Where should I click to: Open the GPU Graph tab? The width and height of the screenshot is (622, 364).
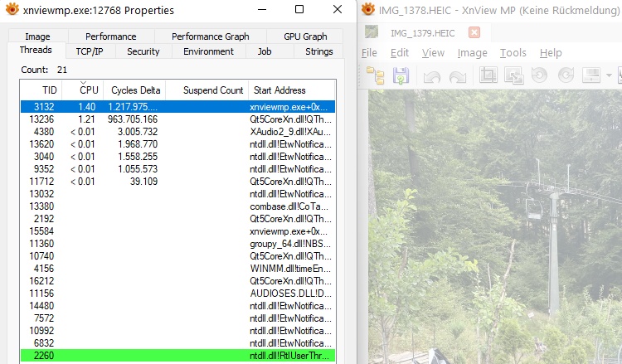coord(305,36)
